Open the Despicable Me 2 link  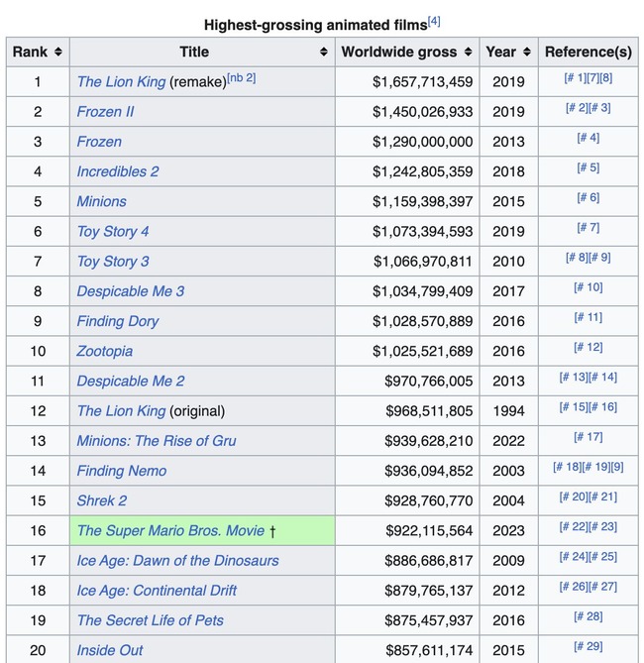(x=131, y=381)
